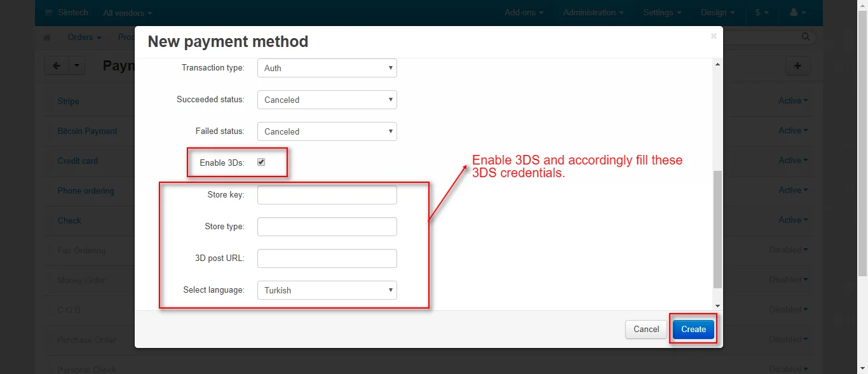The height and width of the screenshot is (374, 868).
Task: Click the home icon in breadcrumb bar
Action: click(47, 37)
